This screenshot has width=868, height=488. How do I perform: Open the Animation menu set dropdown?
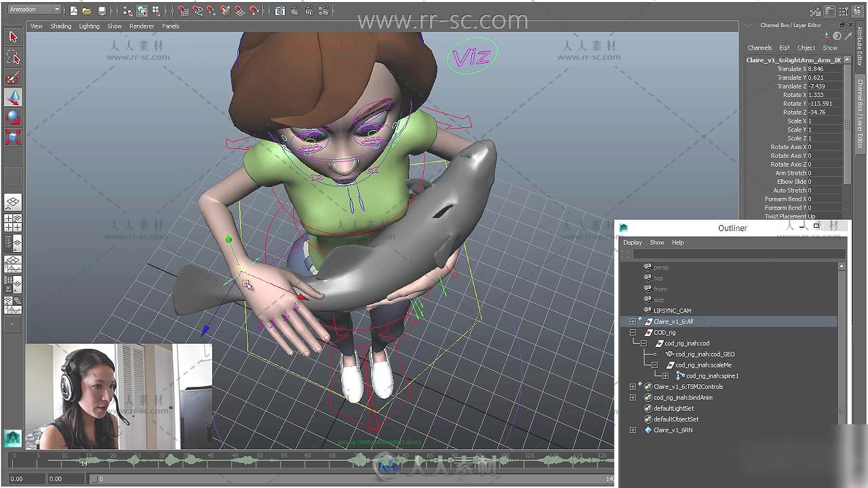(x=35, y=9)
